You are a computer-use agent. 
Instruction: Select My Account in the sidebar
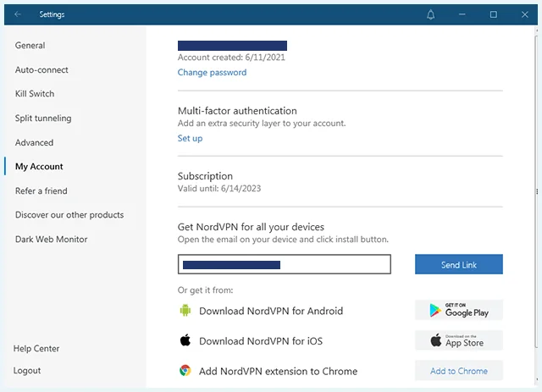click(x=39, y=167)
